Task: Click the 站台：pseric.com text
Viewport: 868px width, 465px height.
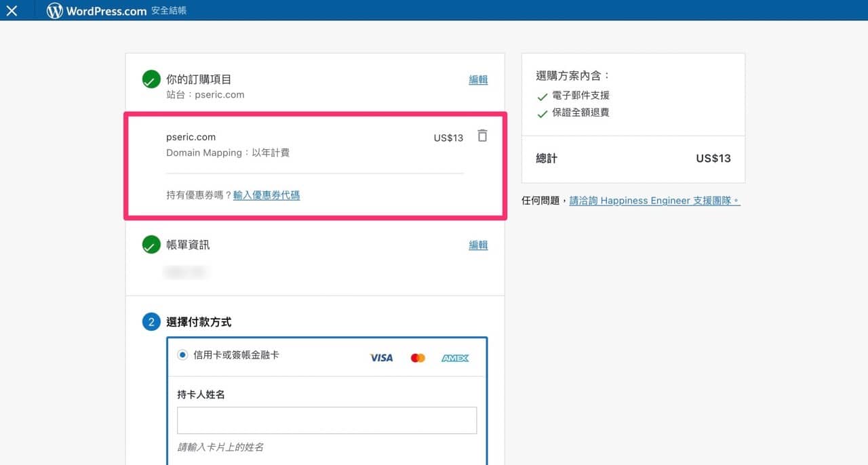Action: coord(205,95)
